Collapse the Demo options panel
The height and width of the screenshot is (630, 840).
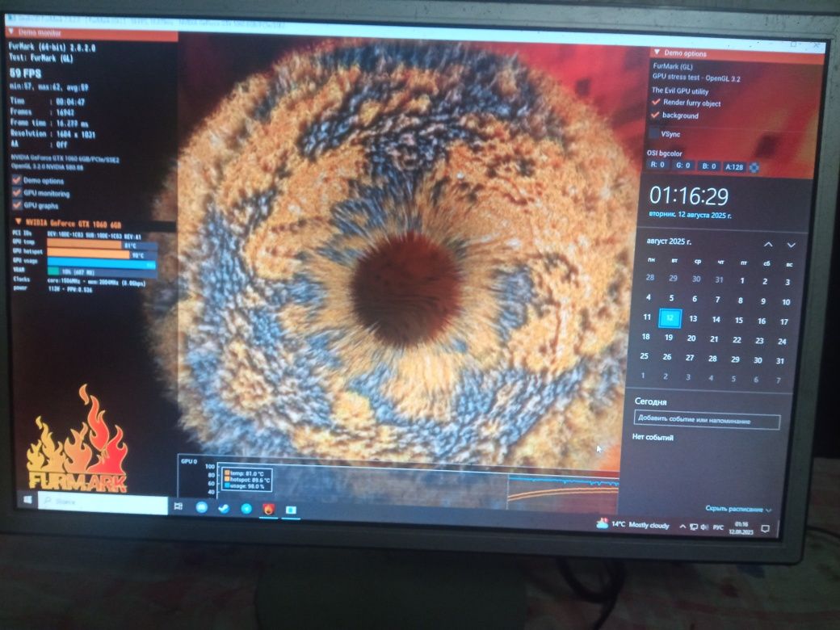click(657, 52)
